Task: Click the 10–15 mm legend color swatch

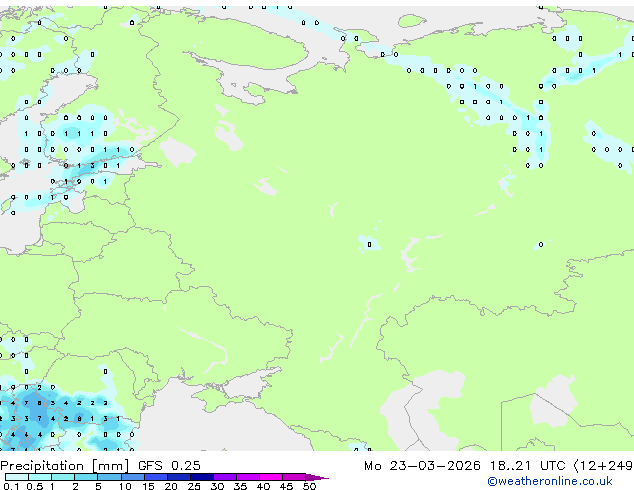Action: (x=133, y=477)
